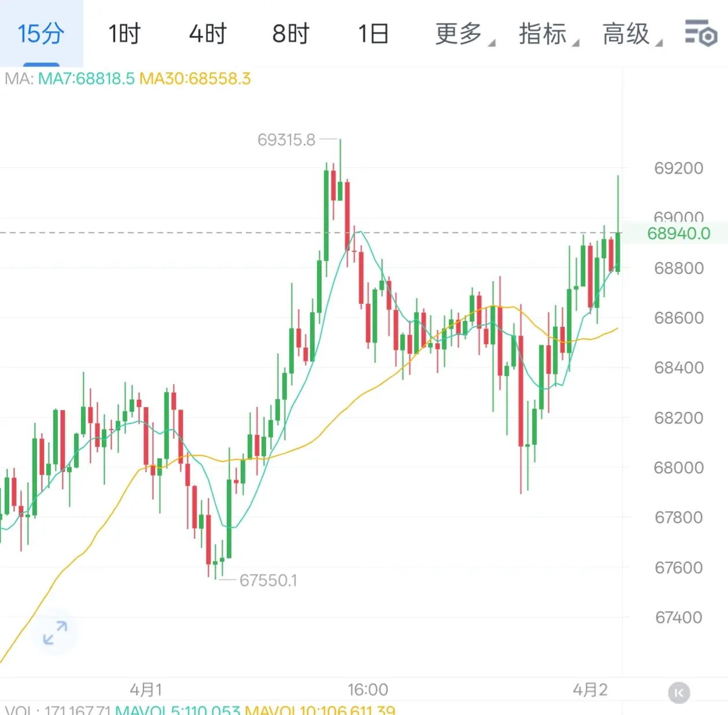
Task: Tap the current price label 68940.0
Action: point(678,234)
